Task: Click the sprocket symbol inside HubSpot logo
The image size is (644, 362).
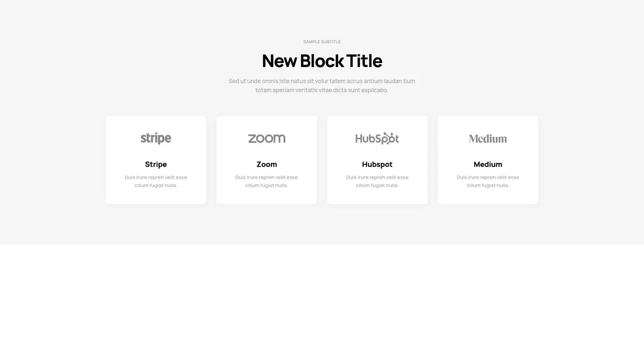Action: (x=391, y=138)
